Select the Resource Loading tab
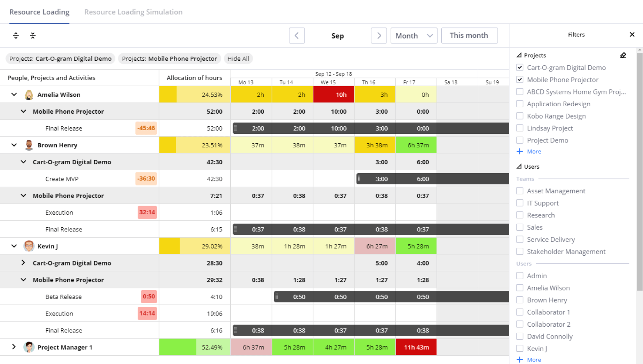The width and height of the screenshot is (643, 364). (39, 12)
